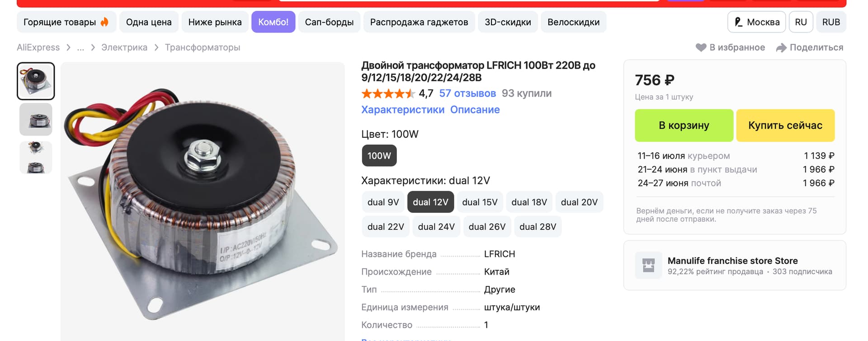The height and width of the screenshot is (341, 868).
Task: Click the flame icon in Горящие товары
Action: tap(104, 22)
